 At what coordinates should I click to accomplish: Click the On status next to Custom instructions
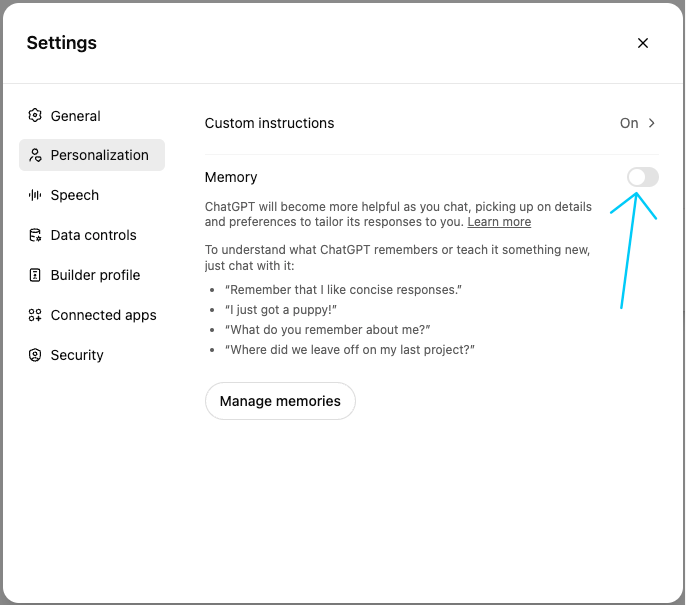tap(629, 123)
